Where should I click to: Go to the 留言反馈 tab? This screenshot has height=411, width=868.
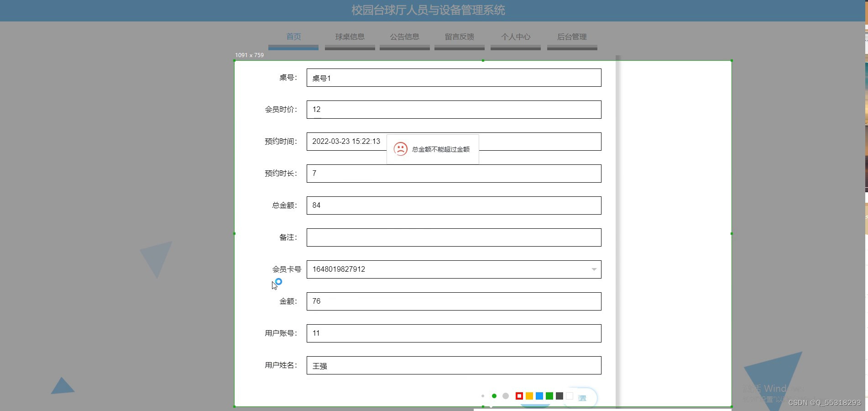pyautogui.click(x=459, y=37)
